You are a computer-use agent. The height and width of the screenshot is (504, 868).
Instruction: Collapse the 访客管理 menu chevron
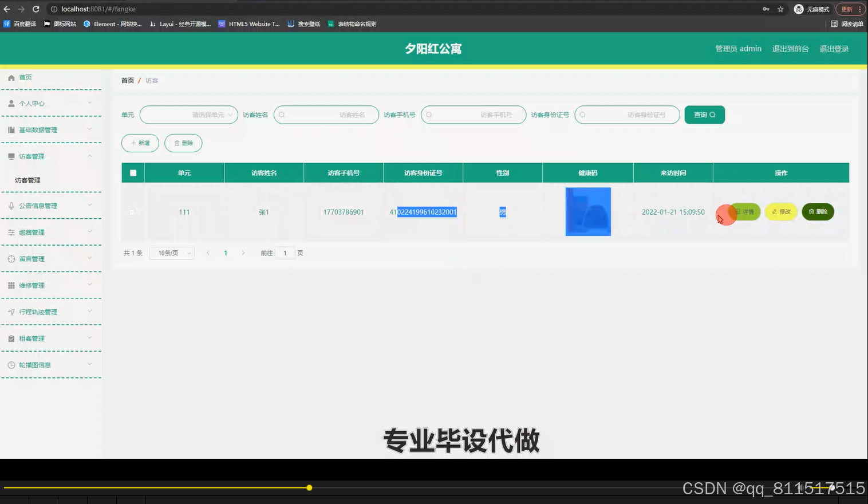point(89,156)
